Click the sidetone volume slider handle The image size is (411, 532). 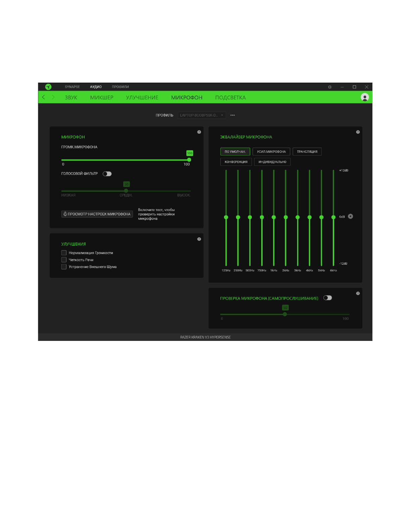pos(285,314)
